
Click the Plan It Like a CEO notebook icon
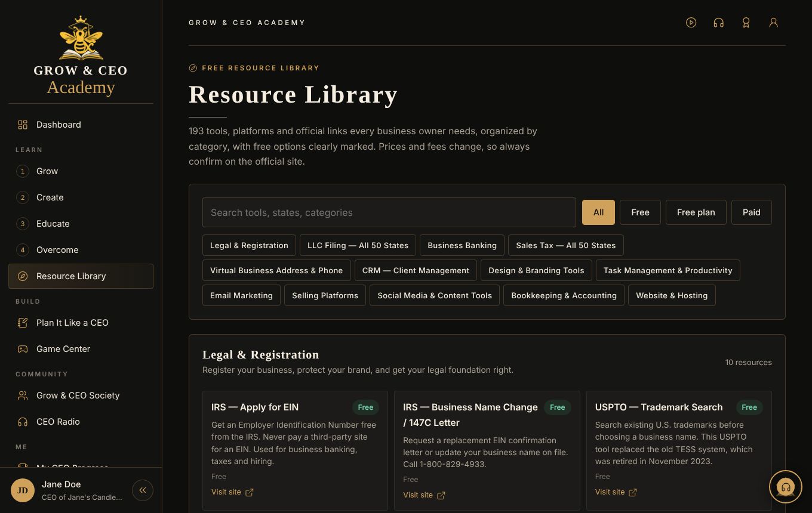click(23, 323)
